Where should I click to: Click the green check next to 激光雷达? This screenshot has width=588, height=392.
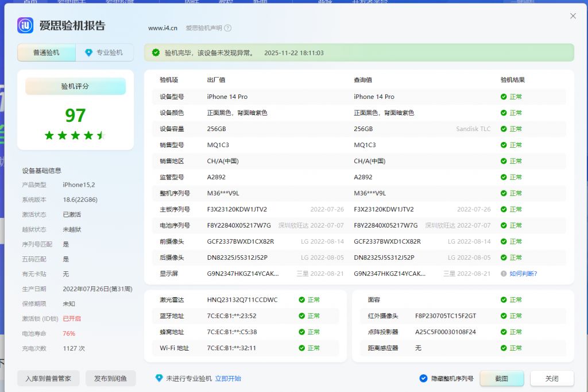301,299
